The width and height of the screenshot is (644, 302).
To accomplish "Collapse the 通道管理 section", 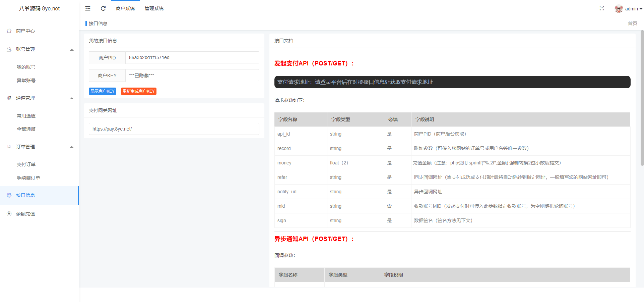I will click(x=71, y=98).
